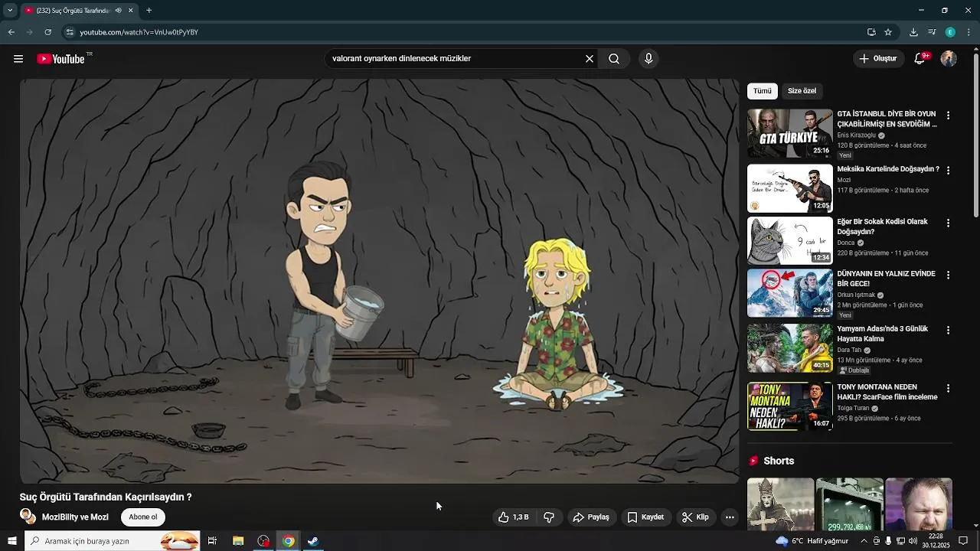
Task: Mute the tab via speaker icon
Action: (x=118, y=11)
